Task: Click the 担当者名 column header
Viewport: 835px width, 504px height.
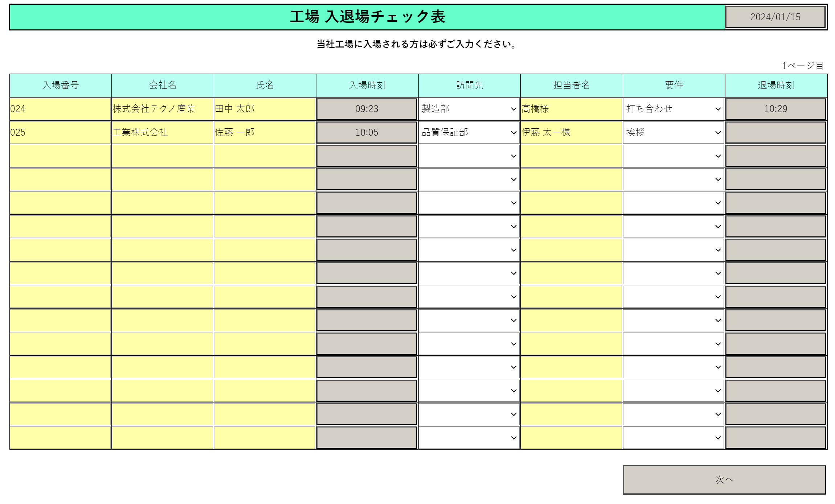Action: [572, 85]
